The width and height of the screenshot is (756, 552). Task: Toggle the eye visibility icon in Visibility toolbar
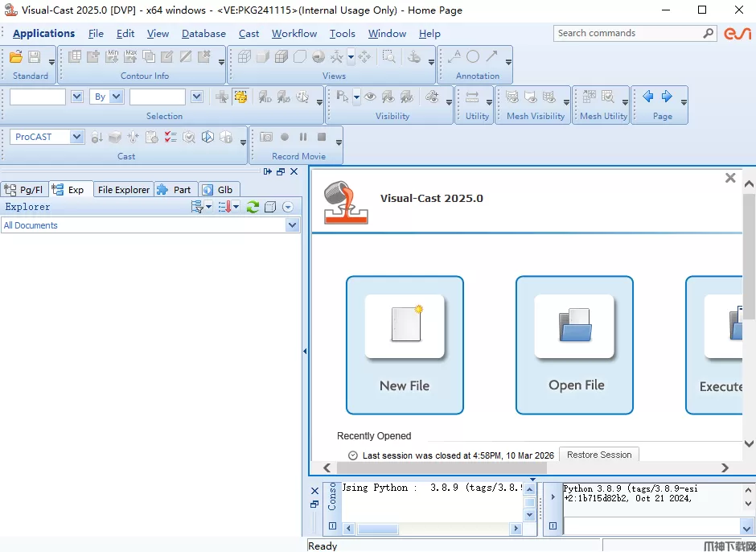pyautogui.click(x=370, y=97)
